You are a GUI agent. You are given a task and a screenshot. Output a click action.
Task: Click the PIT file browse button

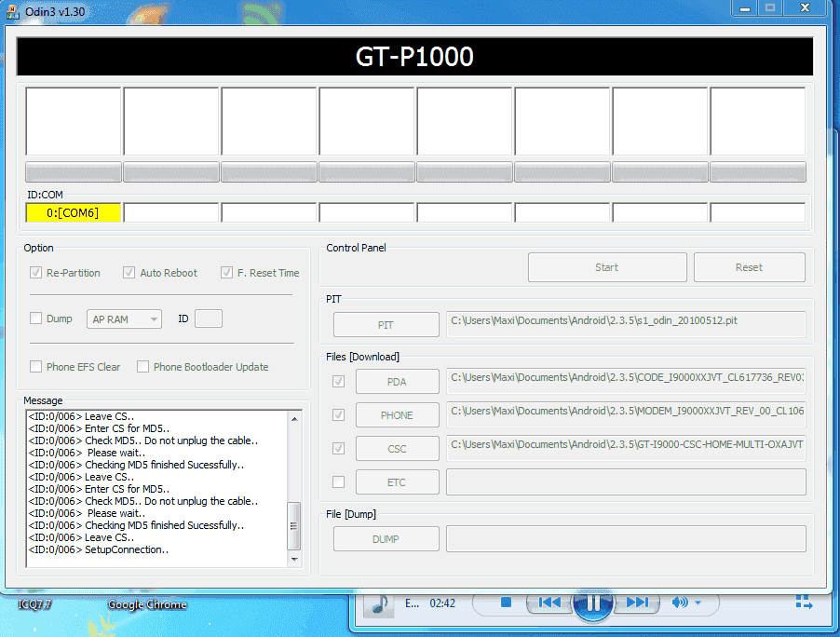coord(386,325)
